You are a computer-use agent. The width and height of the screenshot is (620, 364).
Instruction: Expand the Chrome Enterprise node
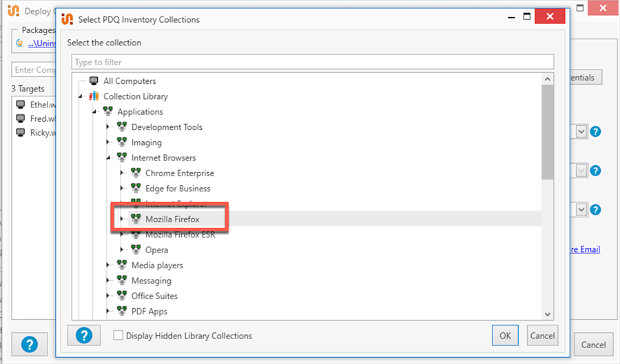tap(122, 173)
